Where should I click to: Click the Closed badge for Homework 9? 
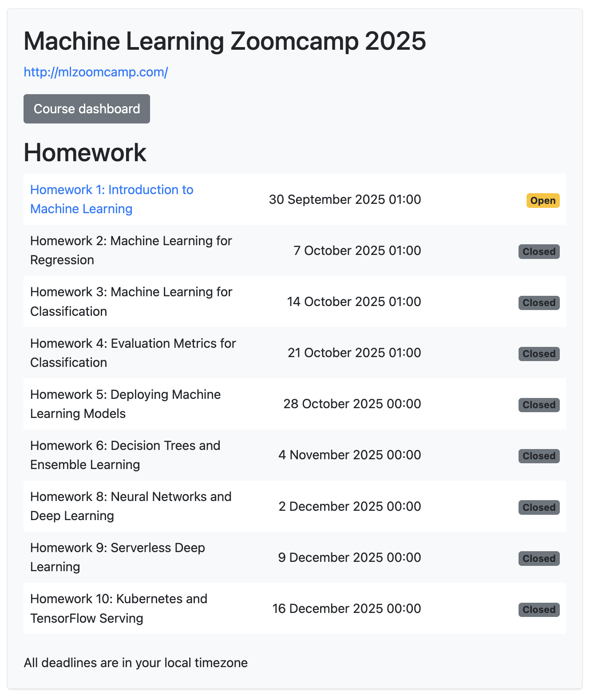click(x=539, y=559)
